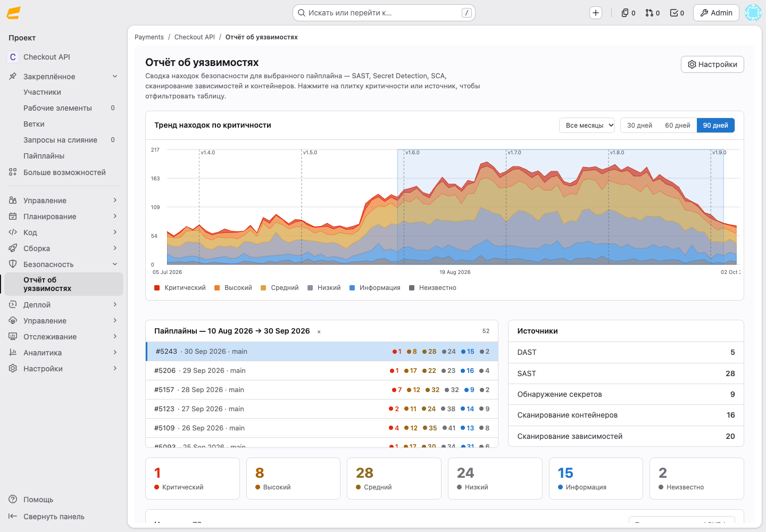Collapse the Закреплённое section chevron

(115, 77)
